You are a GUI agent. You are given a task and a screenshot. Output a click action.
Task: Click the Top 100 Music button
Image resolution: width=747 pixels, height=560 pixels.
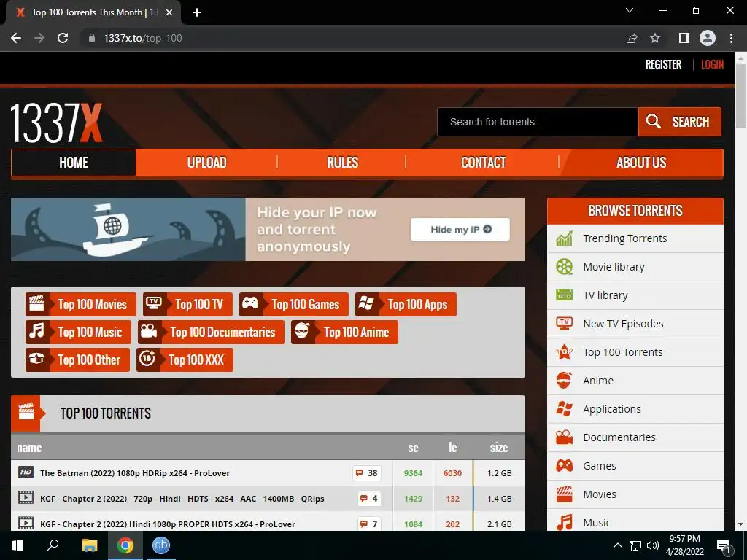coord(78,332)
